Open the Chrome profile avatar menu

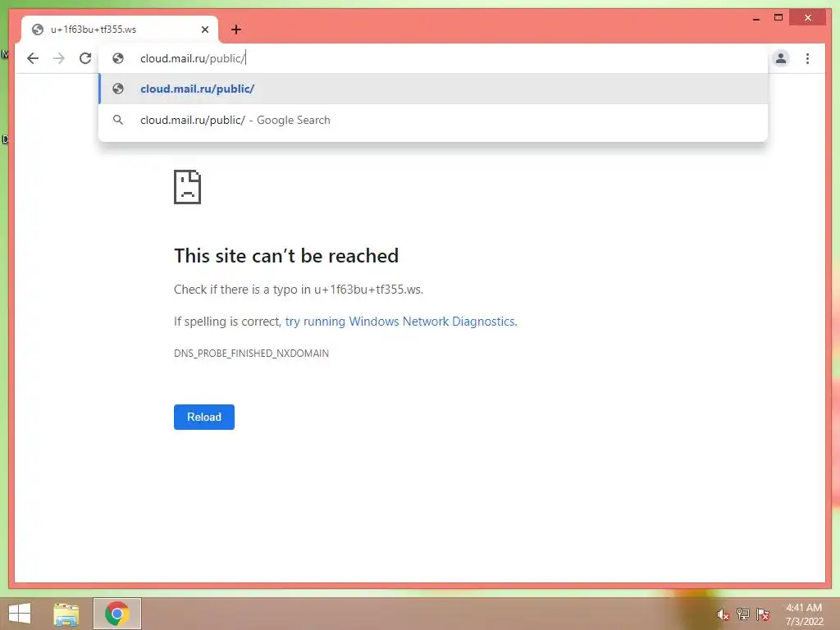[781, 58]
